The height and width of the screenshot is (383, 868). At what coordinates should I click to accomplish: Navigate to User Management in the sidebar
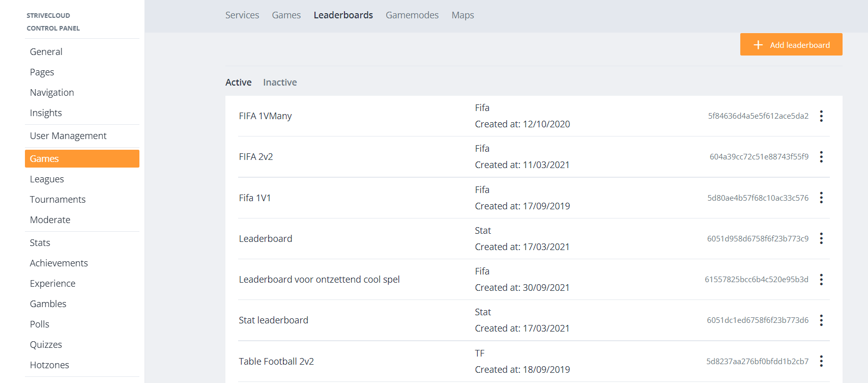(68, 136)
